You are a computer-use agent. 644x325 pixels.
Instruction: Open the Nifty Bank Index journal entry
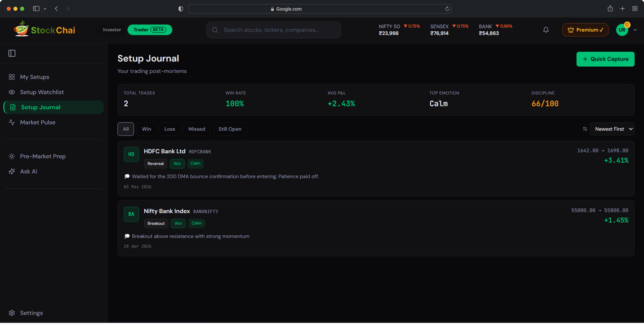[x=376, y=228]
